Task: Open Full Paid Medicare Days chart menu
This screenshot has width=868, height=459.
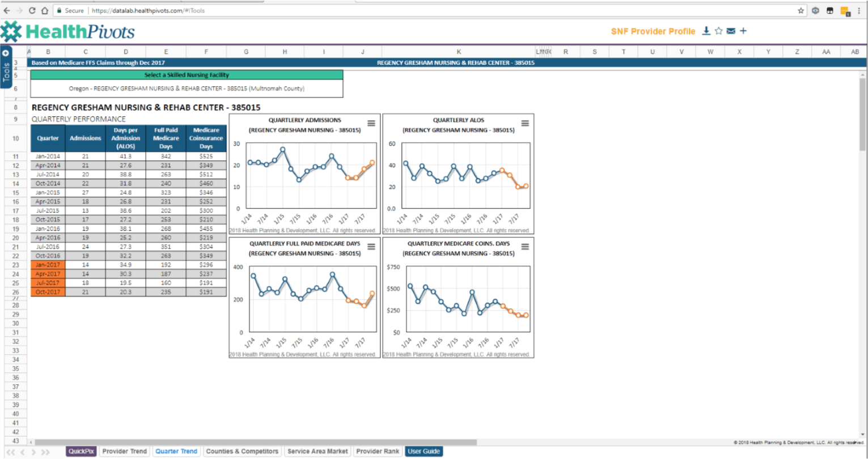Action: [371, 246]
